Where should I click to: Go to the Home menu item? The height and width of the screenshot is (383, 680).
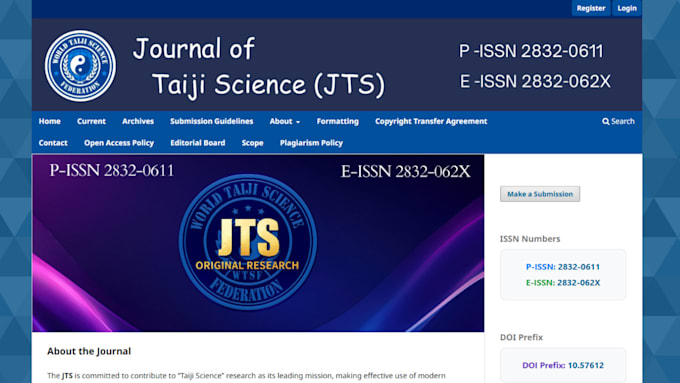(49, 121)
